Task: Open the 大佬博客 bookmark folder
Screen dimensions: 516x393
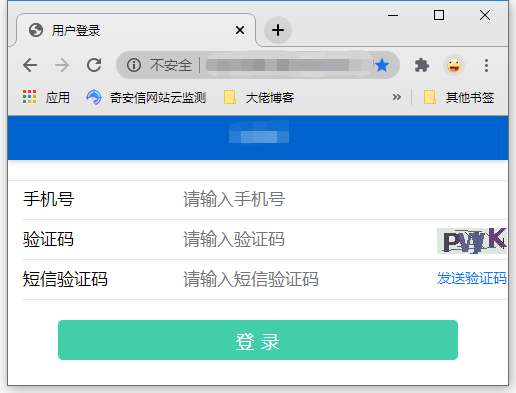Action: (x=259, y=97)
